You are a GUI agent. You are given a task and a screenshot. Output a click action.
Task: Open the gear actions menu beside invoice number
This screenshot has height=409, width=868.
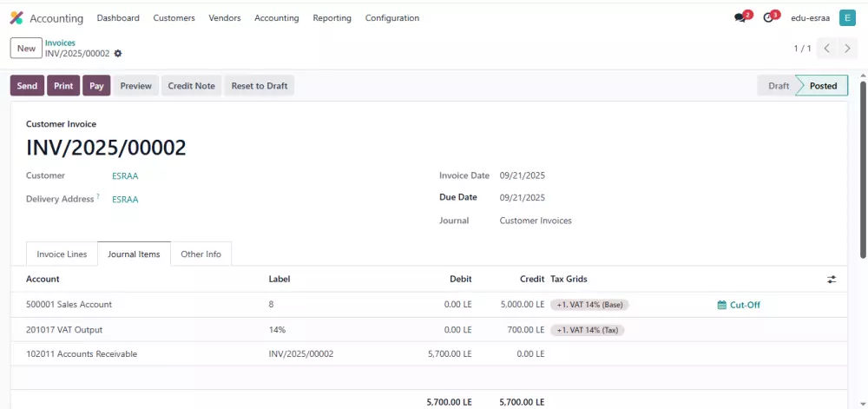point(117,54)
